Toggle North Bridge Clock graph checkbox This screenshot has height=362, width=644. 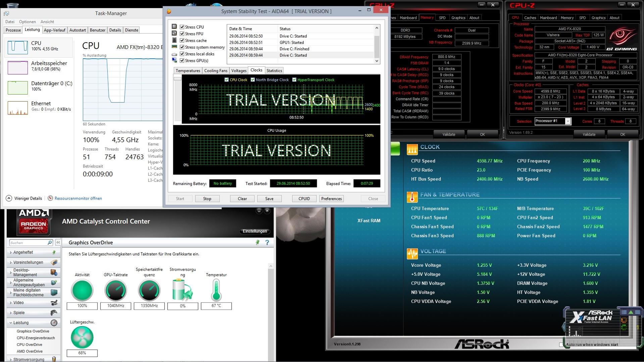coord(253,80)
